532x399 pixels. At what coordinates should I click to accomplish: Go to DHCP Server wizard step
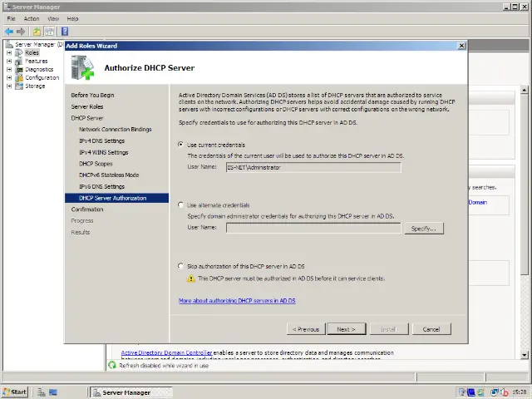pos(86,118)
